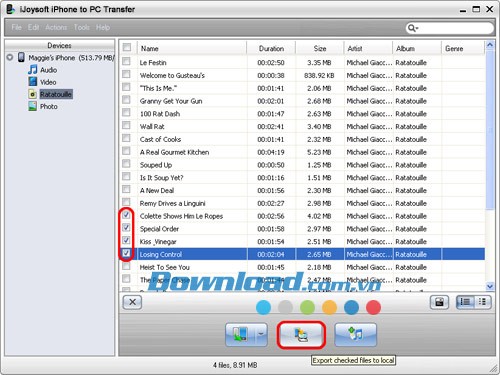
Task: Open dropdown arrow beside Add to iPhone button
Action: point(261,334)
